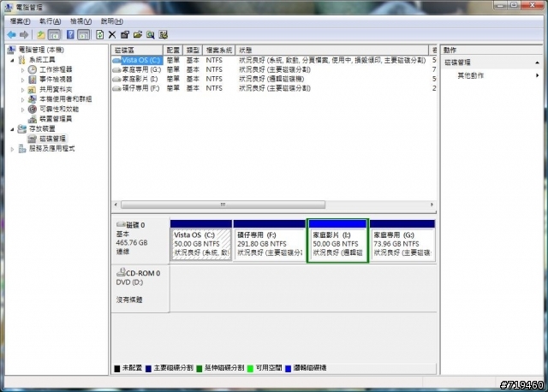Expand the 本機使用者和群組 tree node
Screen dimensions: 548x392
(23, 99)
